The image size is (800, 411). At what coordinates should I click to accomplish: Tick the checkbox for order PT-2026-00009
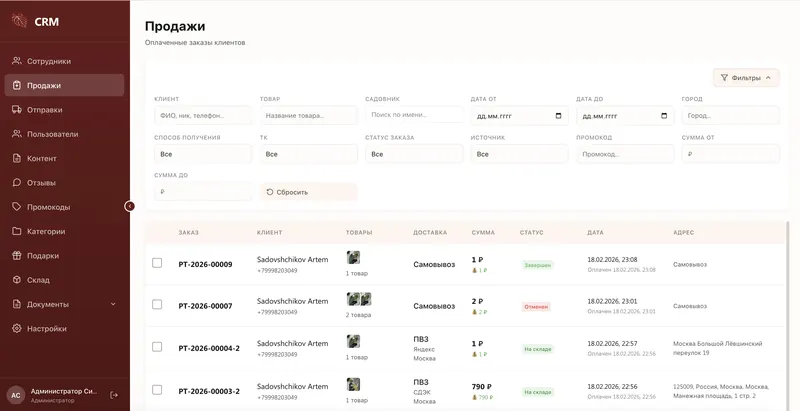point(157,263)
